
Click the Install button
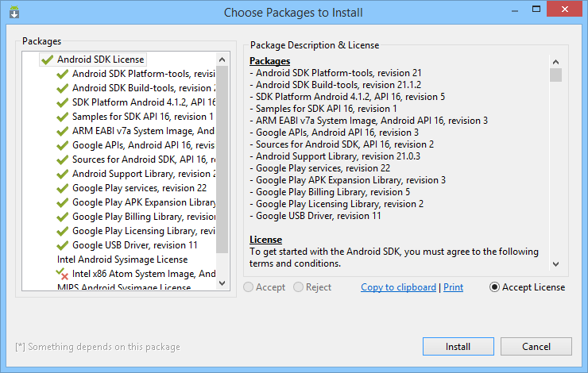(458, 346)
